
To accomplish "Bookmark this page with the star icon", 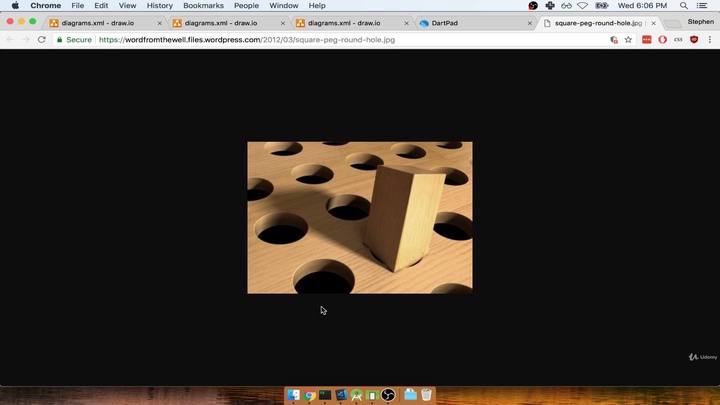I will [628, 40].
